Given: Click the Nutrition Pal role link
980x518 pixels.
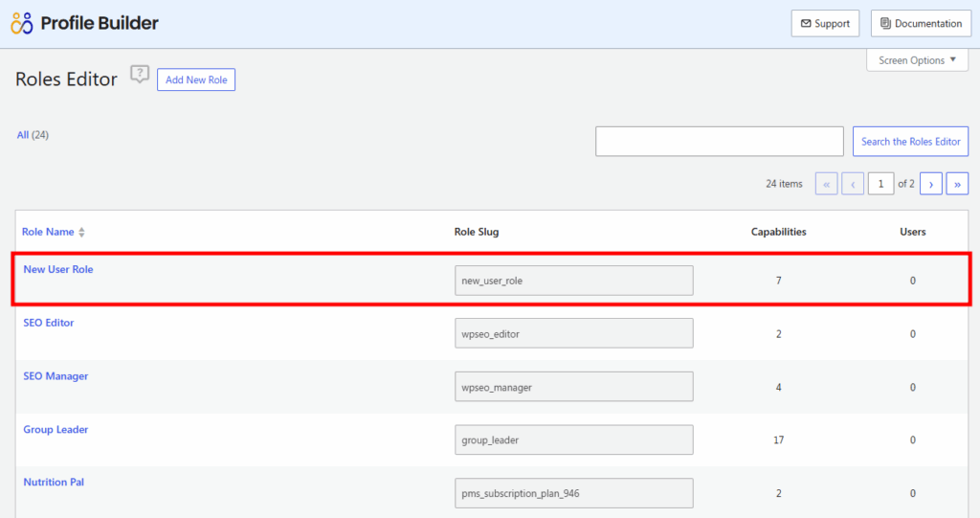Looking at the screenshot, I should [54, 482].
